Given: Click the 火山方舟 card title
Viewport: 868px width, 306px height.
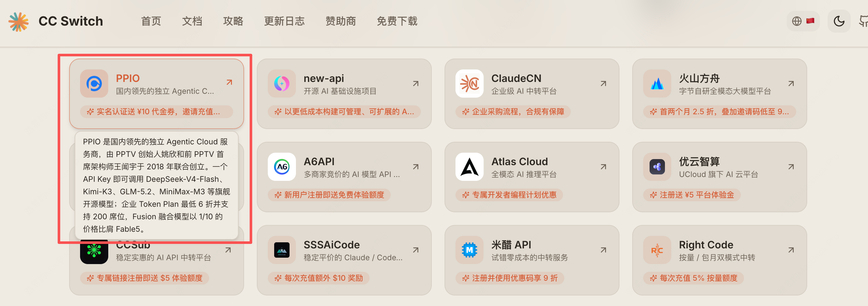Looking at the screenshot, I should 699,78.
